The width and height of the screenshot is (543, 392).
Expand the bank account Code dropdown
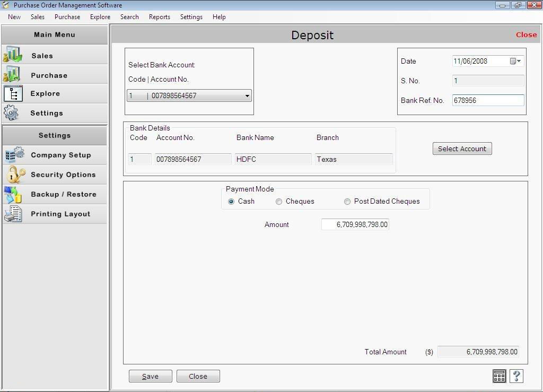(x=247, y=95)
